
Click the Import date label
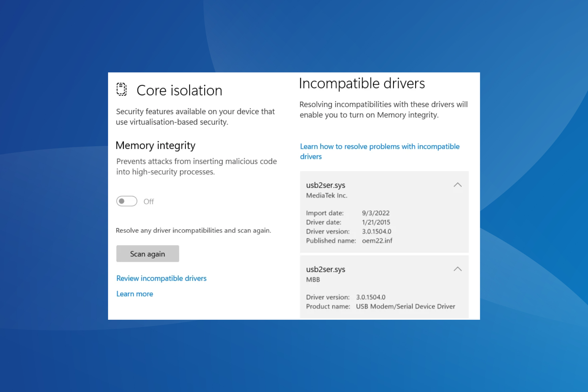click(325, 213)
